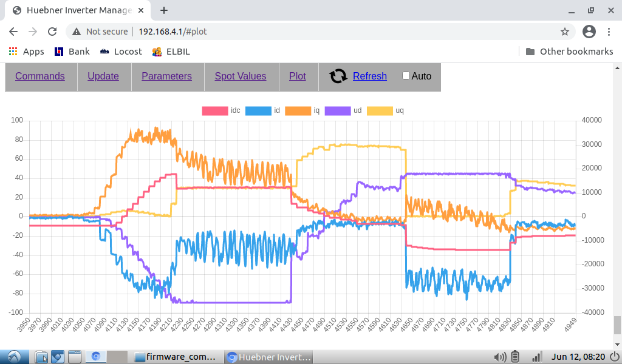Open the Commands page link
The height and width of the screenshot is (364, 622).
click(x=40, y=76)
